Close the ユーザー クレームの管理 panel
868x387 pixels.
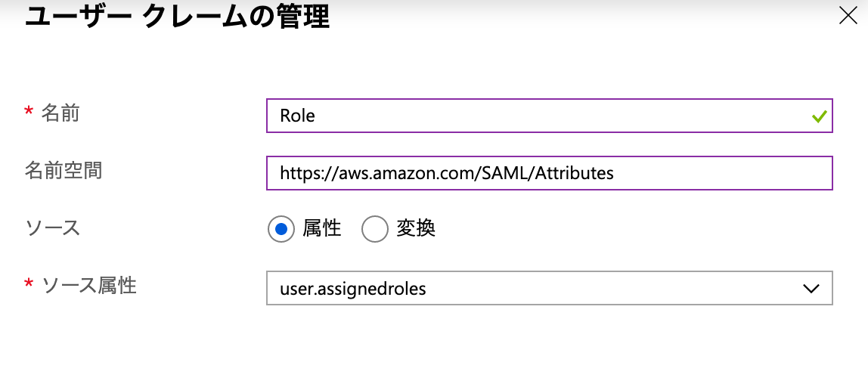(848, 16)
